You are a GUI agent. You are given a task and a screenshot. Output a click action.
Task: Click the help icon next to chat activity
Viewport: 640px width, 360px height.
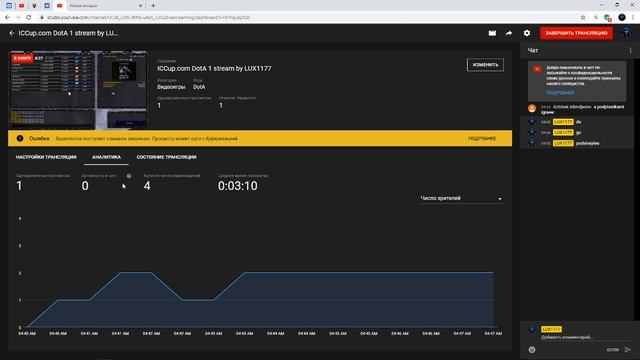[129, 176]
